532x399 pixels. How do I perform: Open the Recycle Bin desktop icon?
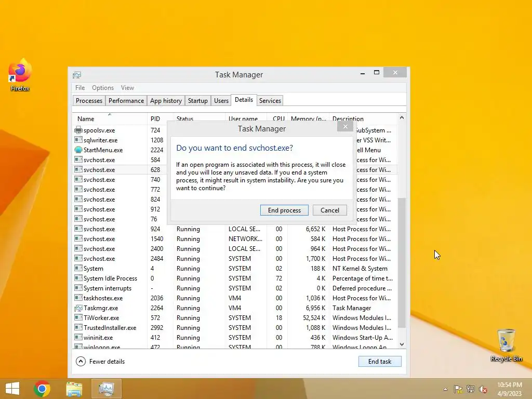[506, 345]
